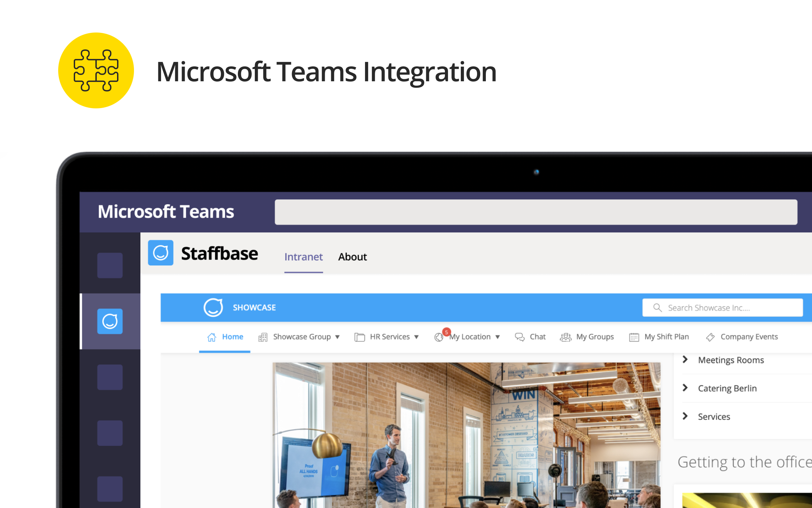Click the Staffbase app name text
Image resolution: width=812 pixels, height=508 pixels.
click(220, 253)
